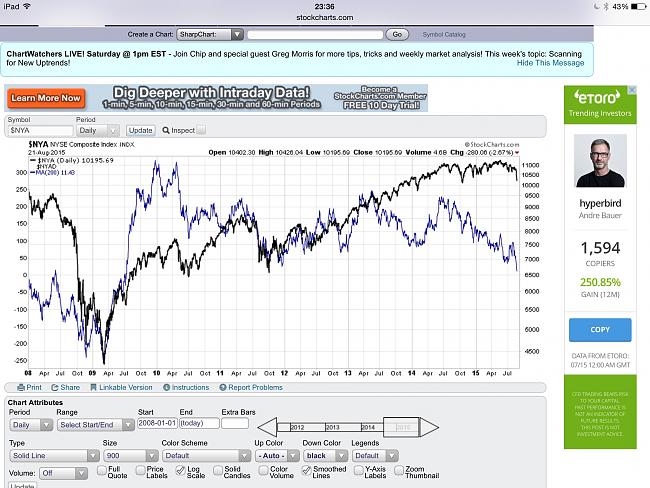
Task: Open the Instructions info icon
Action: [167, 387]
